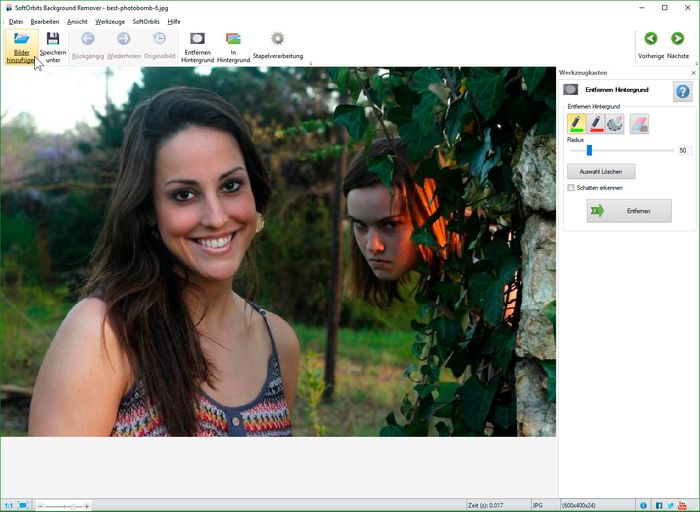Click the Radius slider handle

click(589, 150)
